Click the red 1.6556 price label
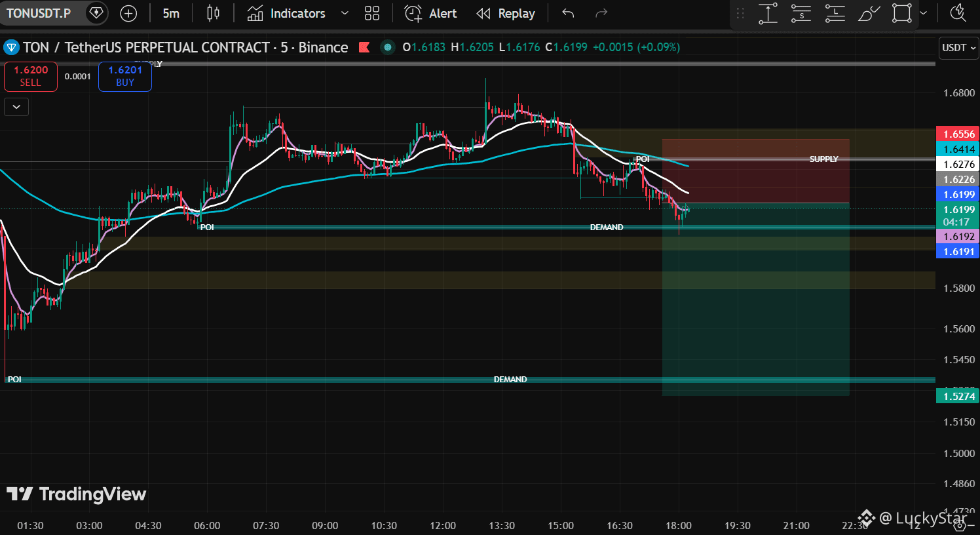Viewport: 980px width, 535px height. click(x=958, y=134)
